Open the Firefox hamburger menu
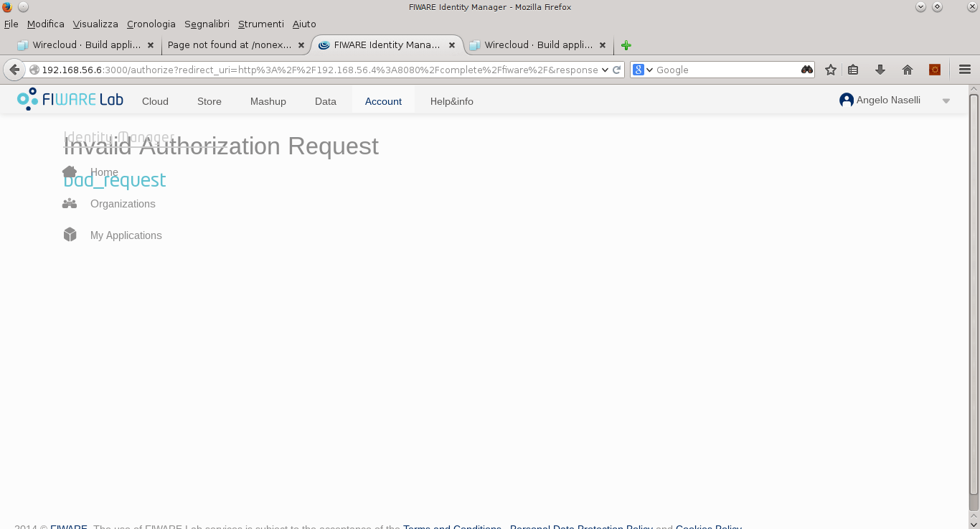 (x=965, y=70)
